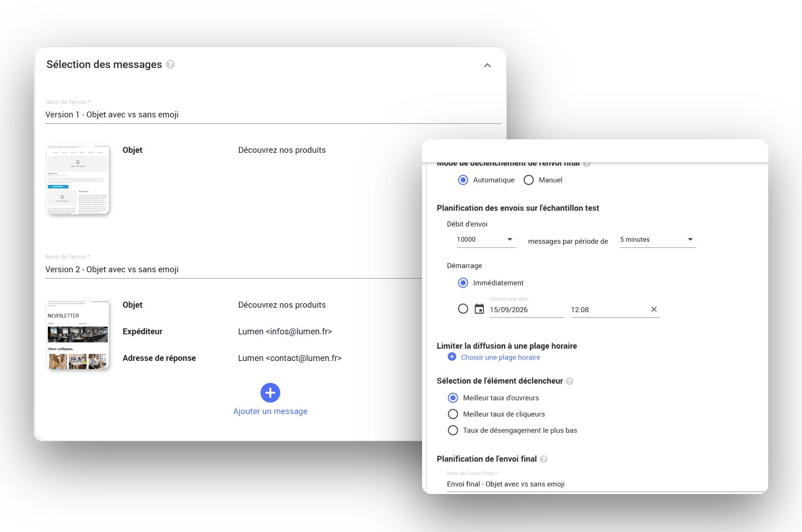Click the blue plus icon to add a message
This screenshot has height=532, width=802.
click(x=270, y=393)
